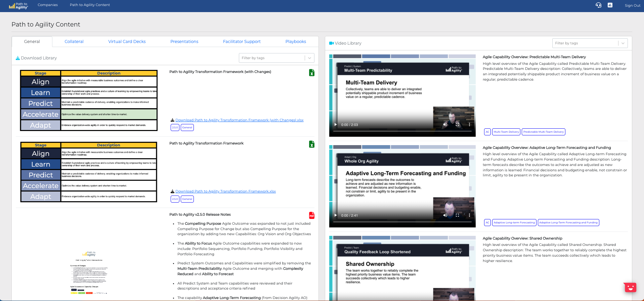Select the General tab
The height and width of the screenshot is (301, 644).
pyautogui.click(x=32, y=42)
